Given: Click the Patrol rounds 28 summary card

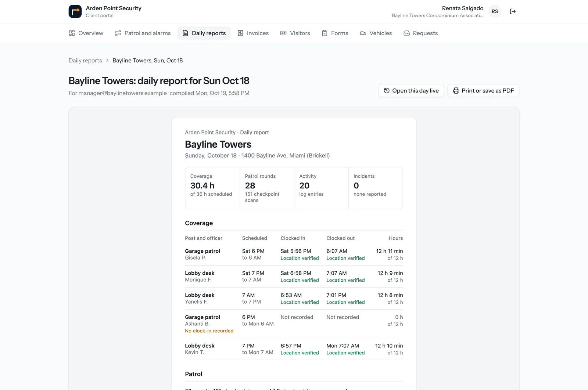Looking at the screenshot, I should 267,188.
